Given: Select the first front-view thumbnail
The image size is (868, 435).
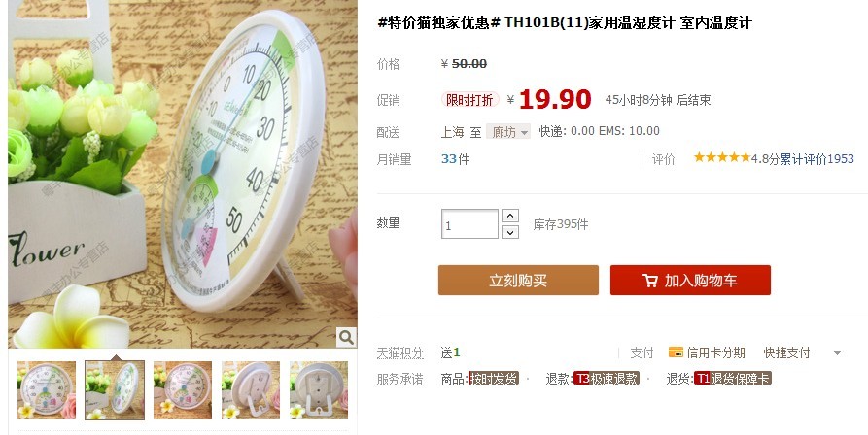Looking at the screenshot, I should pos(47,390).
